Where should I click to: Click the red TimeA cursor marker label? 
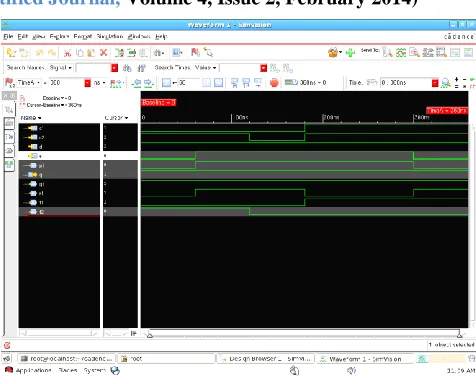447,110
